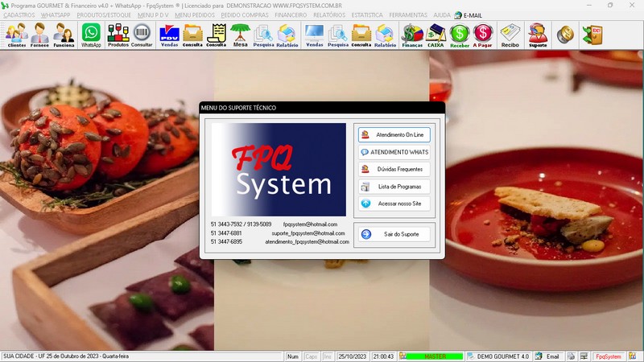
Task: Open the CAIXA cash book icon
Action: [x=436, y=35]
